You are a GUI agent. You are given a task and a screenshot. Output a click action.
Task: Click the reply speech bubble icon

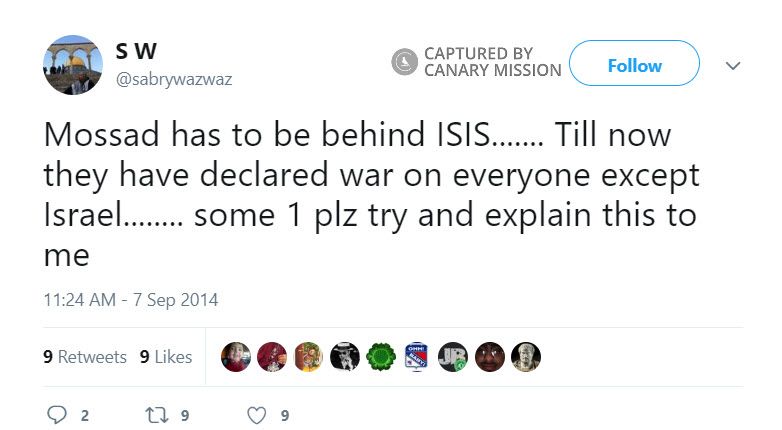pos(56,415)
